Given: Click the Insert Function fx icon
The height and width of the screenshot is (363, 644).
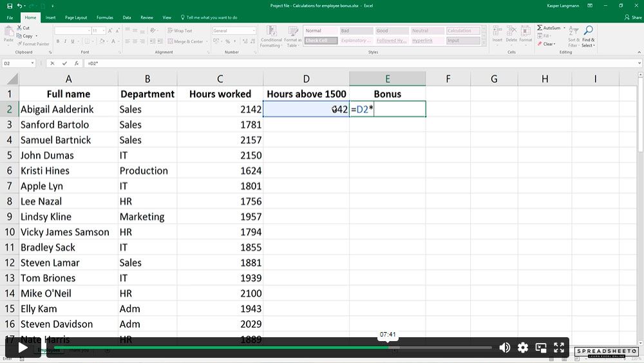Looking at the screenshot, I should pyautogui.click(x=77, y=63).
